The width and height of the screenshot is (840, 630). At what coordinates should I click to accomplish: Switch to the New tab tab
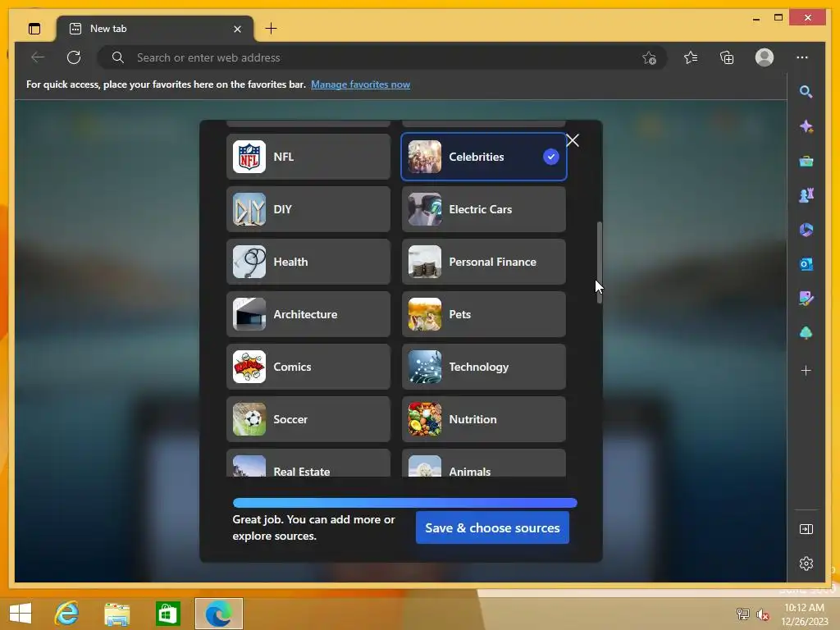(155, 29)
